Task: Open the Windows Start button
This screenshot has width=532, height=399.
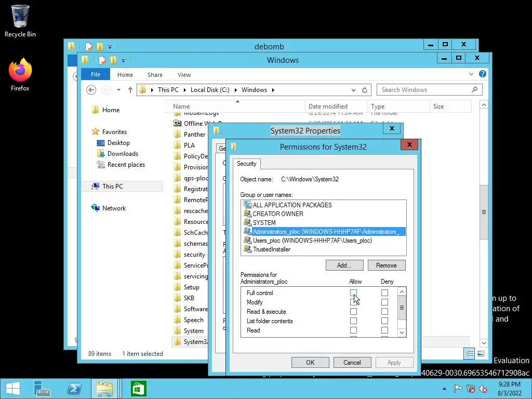Action: (13, 389)
